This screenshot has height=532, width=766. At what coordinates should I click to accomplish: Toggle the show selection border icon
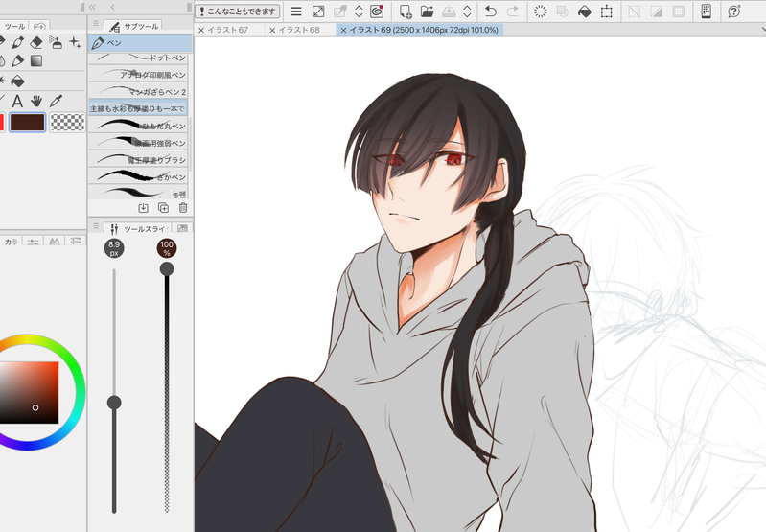pos(678,12)
